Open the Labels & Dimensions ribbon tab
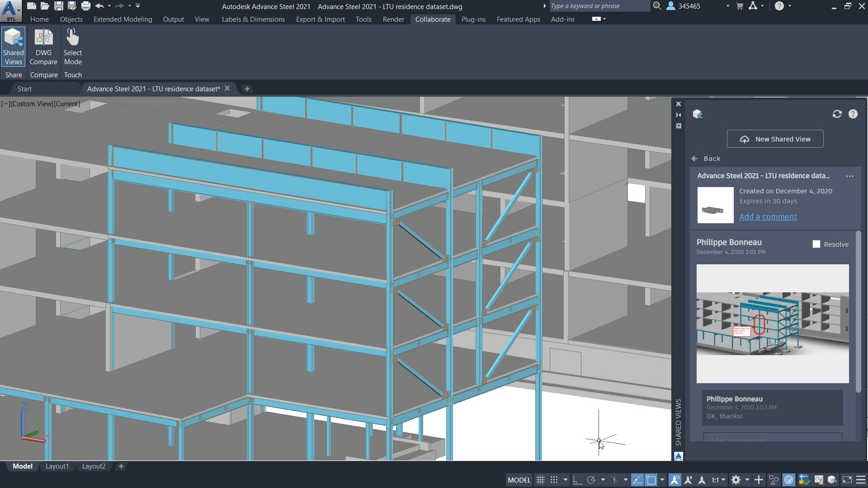This screenshot has width=868, height=488. [253, 19]
